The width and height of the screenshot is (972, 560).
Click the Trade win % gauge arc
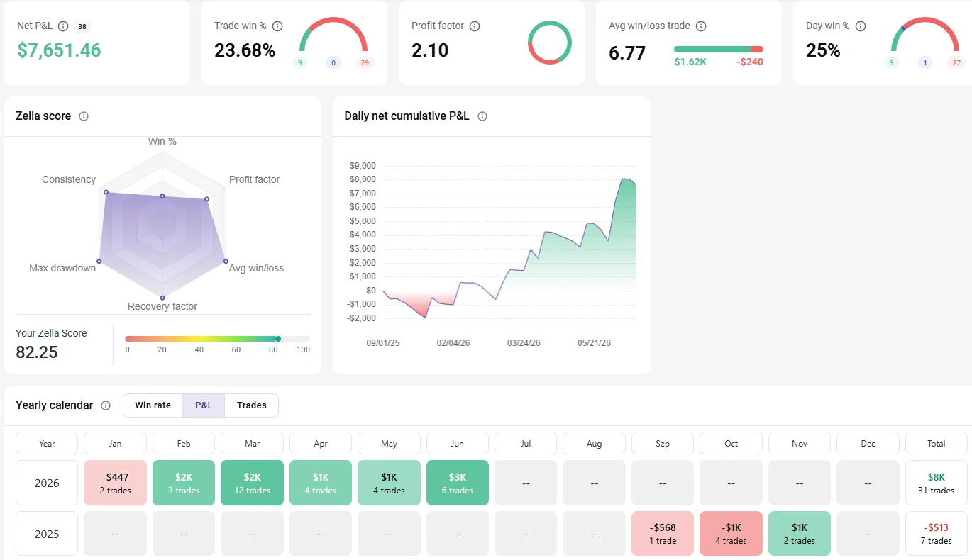(333, 34)
